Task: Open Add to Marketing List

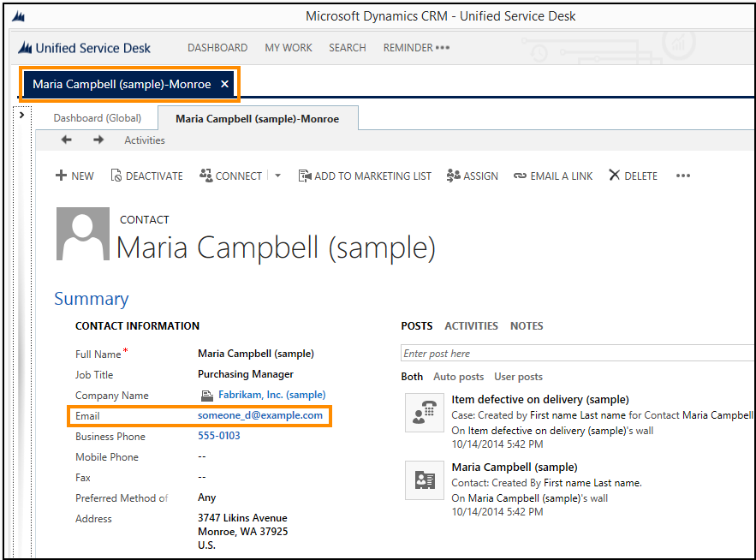Action: pyautogui.click(x=365, y=176)
